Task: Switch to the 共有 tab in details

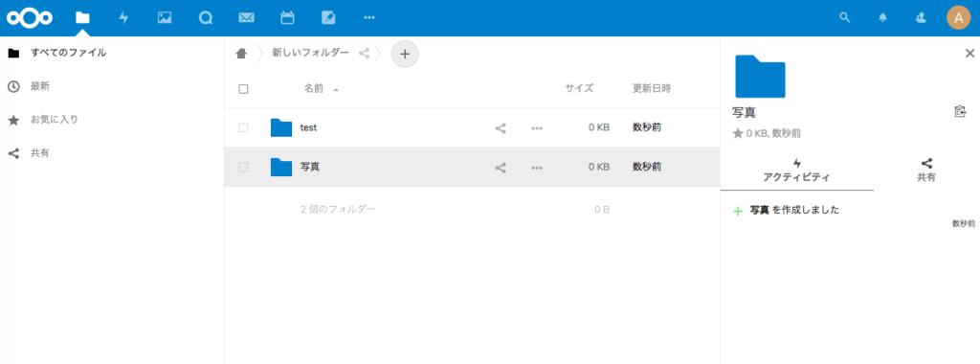Action: point(926,171)
